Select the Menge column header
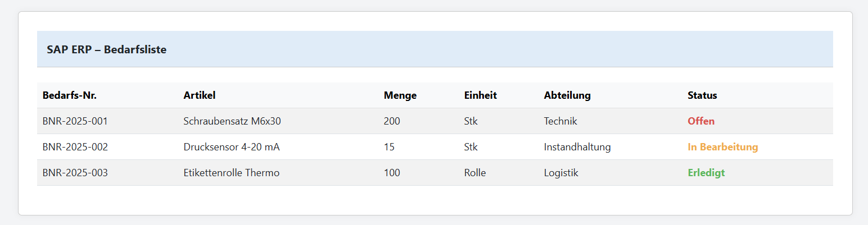The height and width of the screenshot is (225, 868). [400, 95]
